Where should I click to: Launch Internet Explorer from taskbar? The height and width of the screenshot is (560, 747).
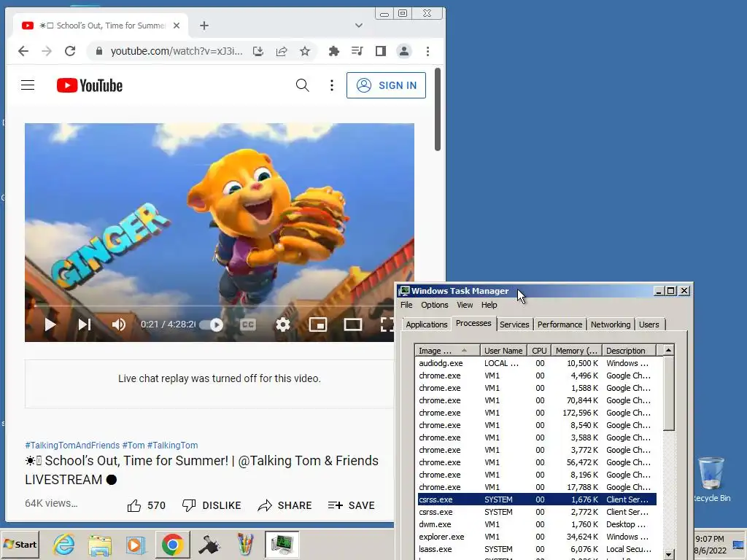click(x=64, y=544)
